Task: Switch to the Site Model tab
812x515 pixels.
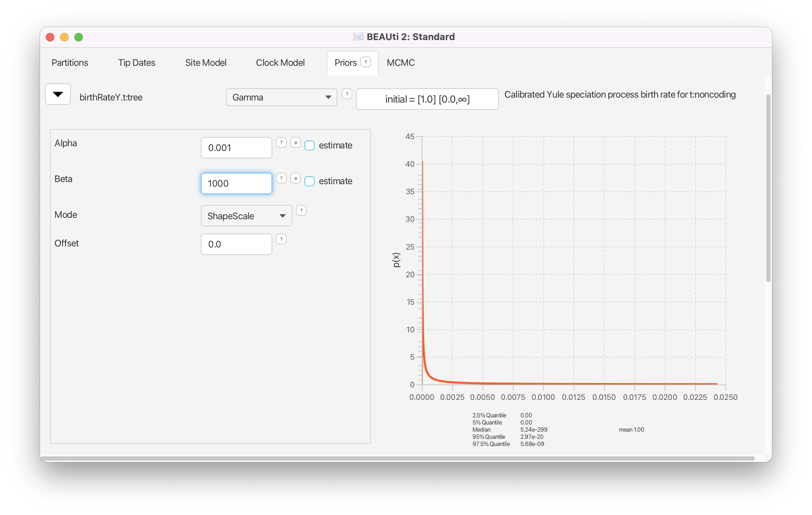Action: (206, 63)
